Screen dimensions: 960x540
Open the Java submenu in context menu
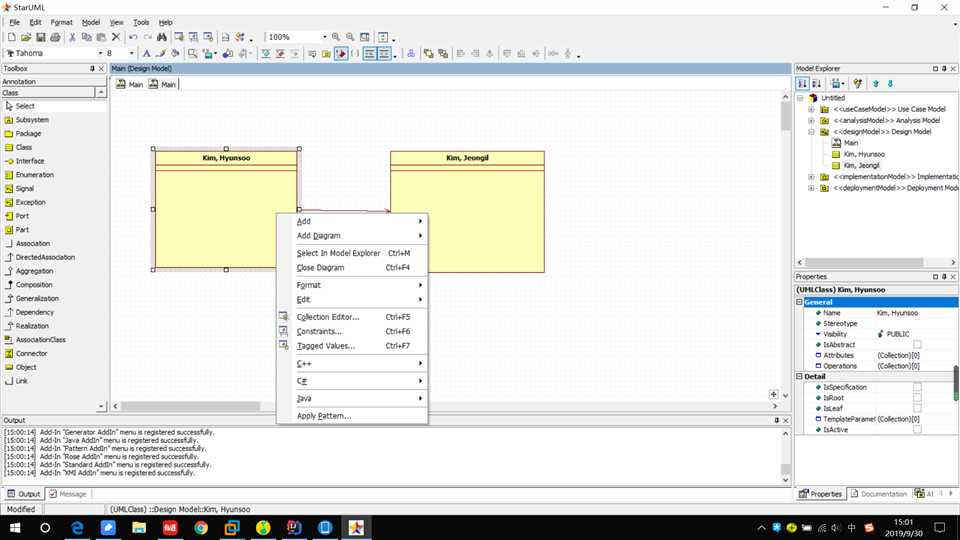pos(353,399)
